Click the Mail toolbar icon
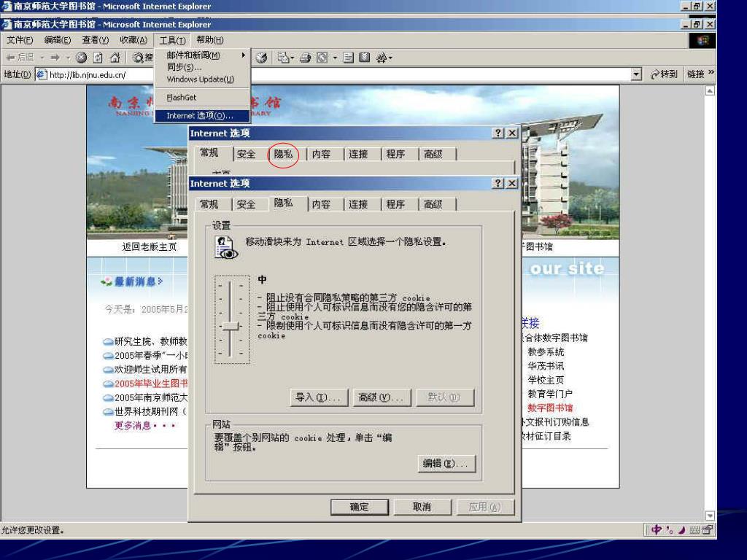 pos(283,58)
